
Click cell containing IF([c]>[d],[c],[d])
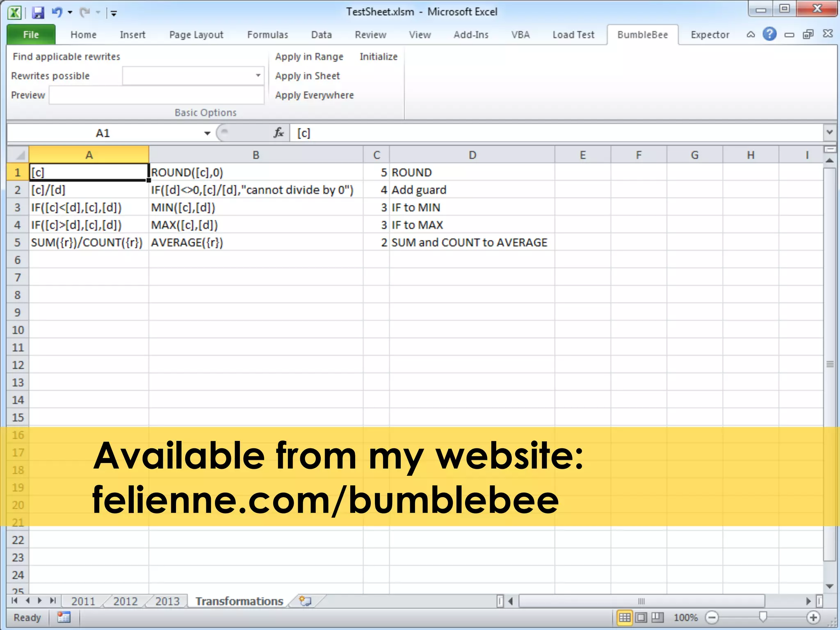tap(89, 225)
